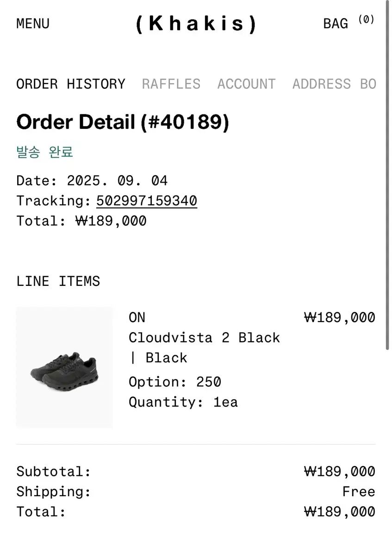This screenshot has height=556, width=392.
Task: Click the page's vertical scrollbar
Action: 388,176
